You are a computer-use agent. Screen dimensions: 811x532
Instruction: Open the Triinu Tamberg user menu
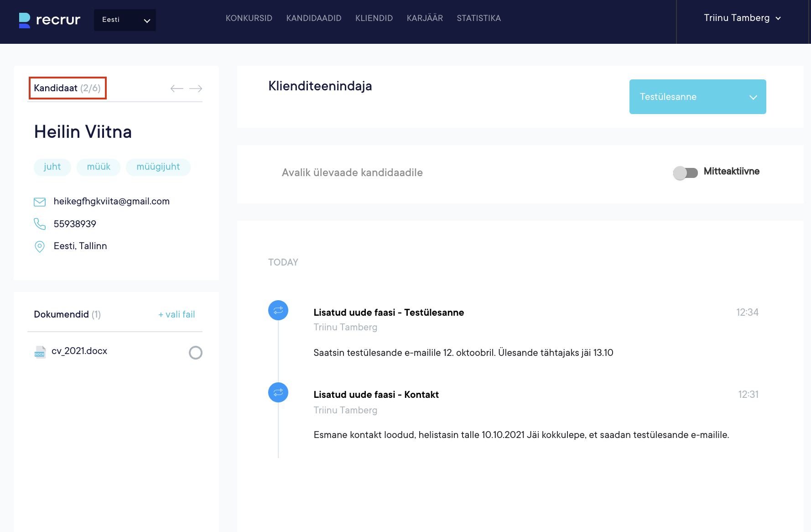742,18
